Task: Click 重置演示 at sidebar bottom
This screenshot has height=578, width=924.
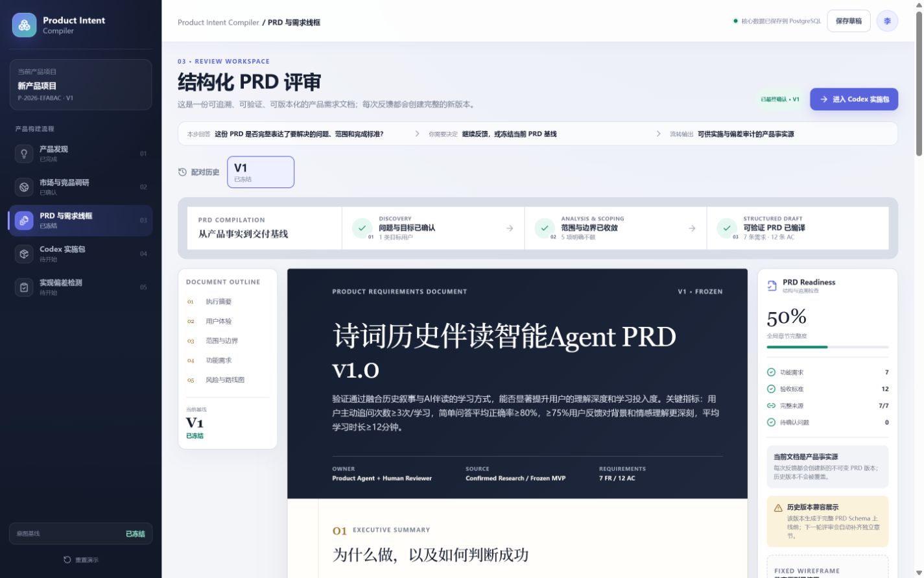Action: [81, 560]
